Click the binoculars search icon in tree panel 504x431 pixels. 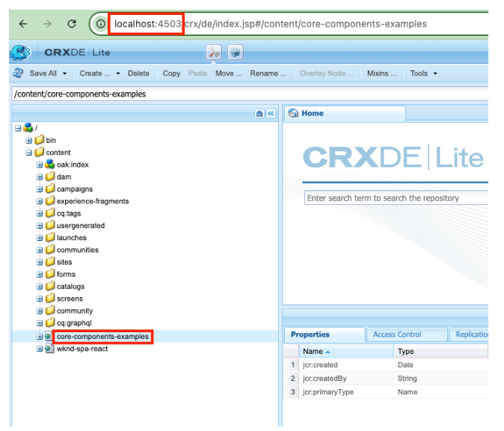(259, 114)
